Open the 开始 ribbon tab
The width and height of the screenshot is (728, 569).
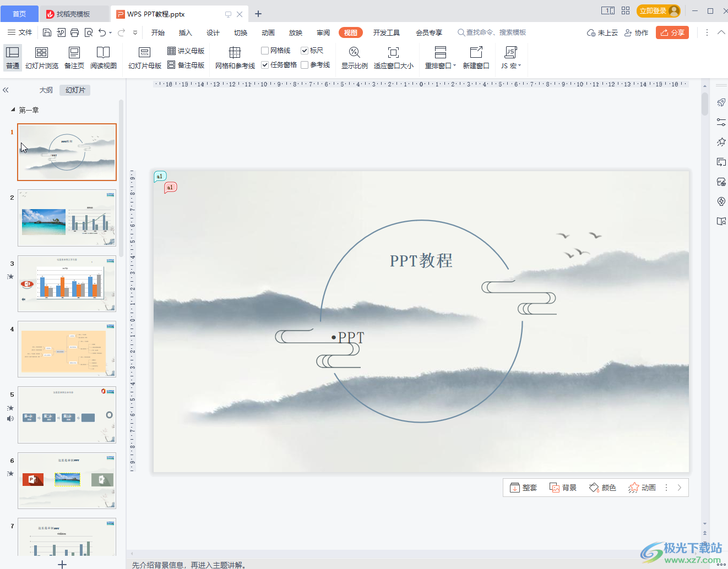tap(158, 32)
